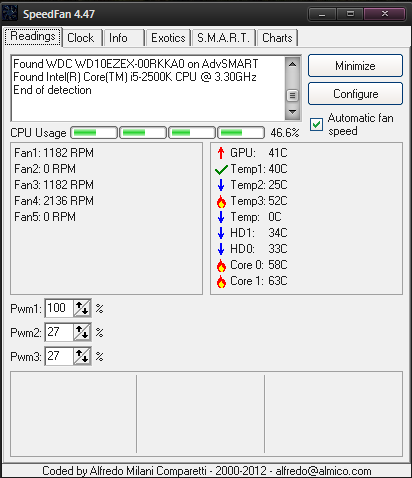Click the second CPU usage bar
This screenshot has height=478, width=412.
(143, 133)
